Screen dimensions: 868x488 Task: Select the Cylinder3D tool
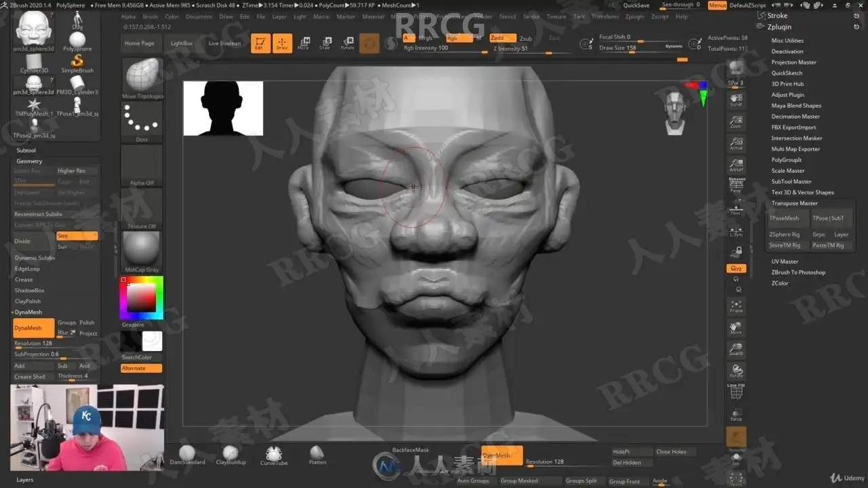click(x=34, y=63)
